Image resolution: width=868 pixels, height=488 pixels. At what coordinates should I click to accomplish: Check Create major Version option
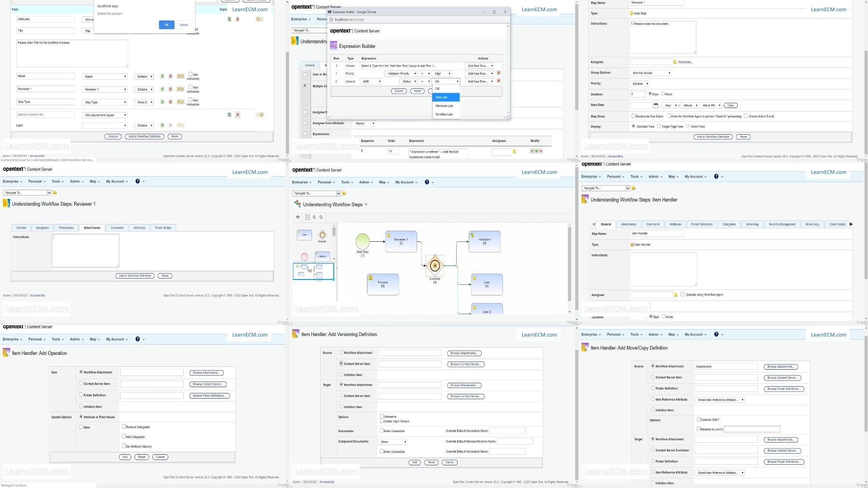coord(382,421)
